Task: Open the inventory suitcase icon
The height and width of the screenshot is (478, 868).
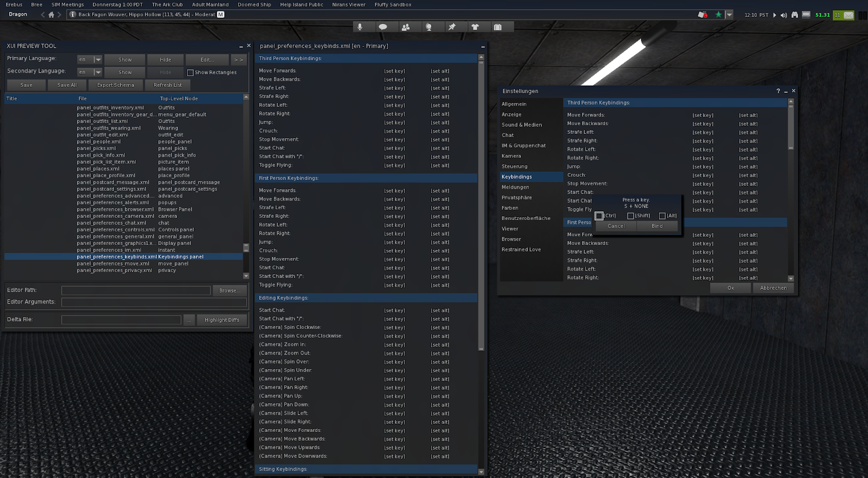Action: coord(497,27)
